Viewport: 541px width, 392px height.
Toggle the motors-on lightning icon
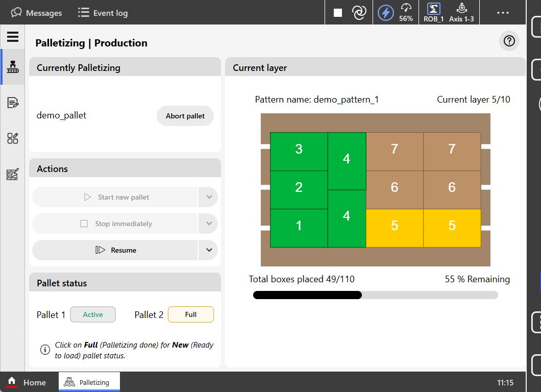tap(385, 13)
